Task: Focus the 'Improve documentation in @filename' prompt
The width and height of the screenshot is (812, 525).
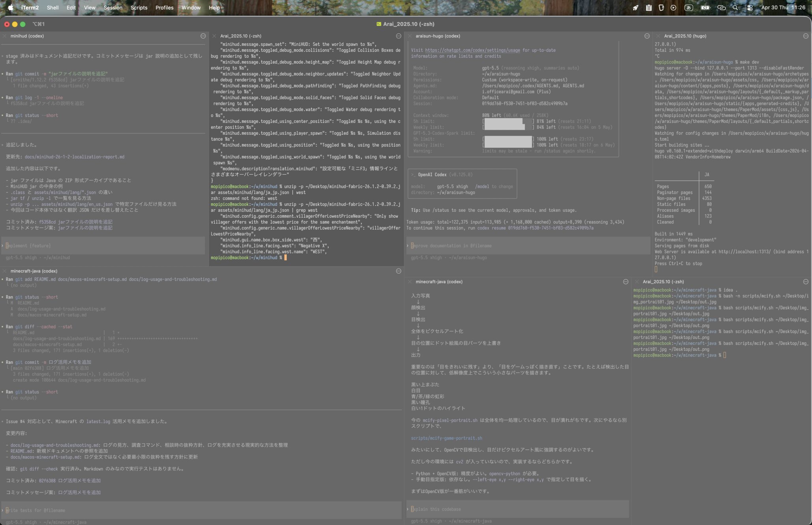Action: point(528,246)
